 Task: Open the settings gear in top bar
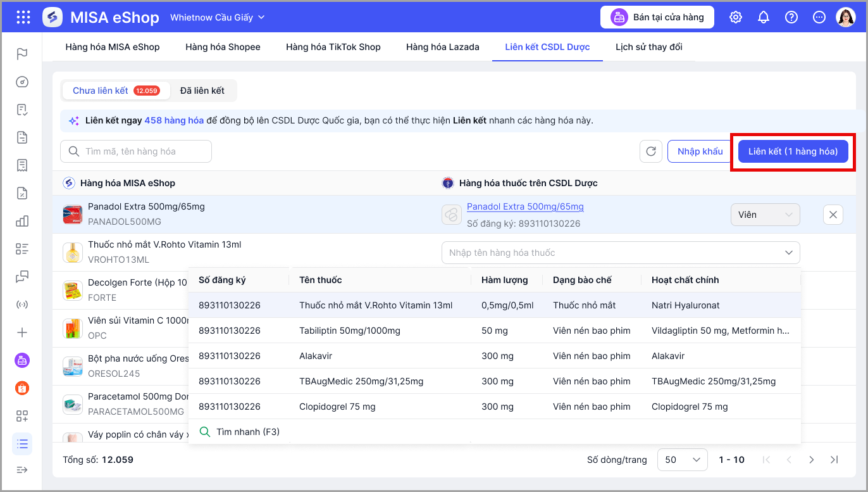click(736, 17)
